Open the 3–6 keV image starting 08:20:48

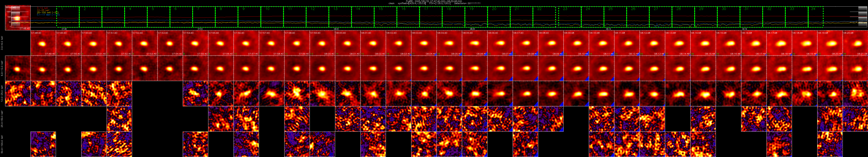[x=855, y=43]
